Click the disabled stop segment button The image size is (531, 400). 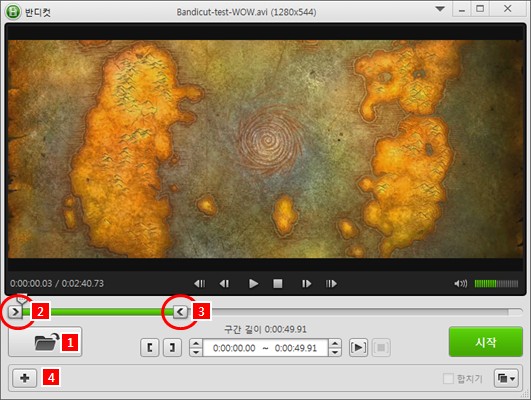(x=381, y=348)
